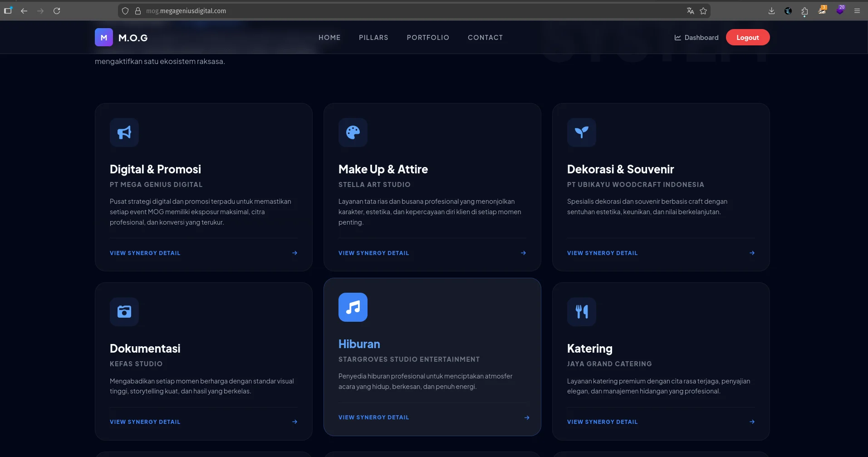Open the Dashboard link
This screenshot has height=457, width=868.
tap(696, 38)
